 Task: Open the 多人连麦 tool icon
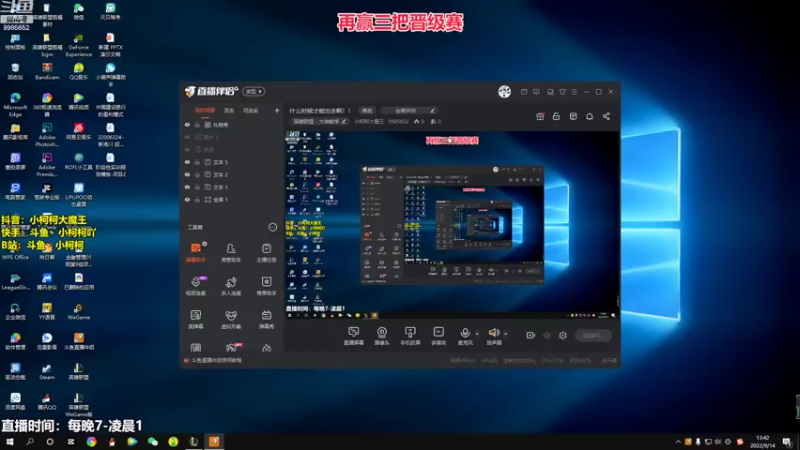[231, 286]
